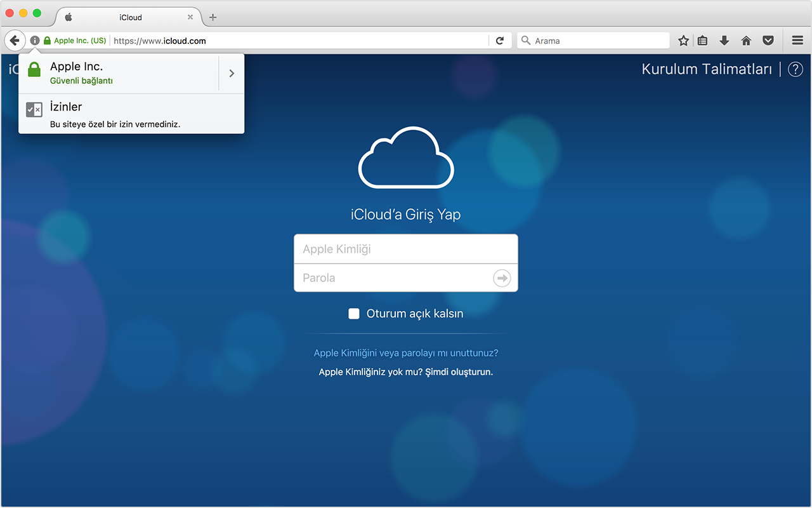The width and height of the screenshot is (812, 508).
Task: Bookmark this page with the star icon
Action: tap(683, 41)
